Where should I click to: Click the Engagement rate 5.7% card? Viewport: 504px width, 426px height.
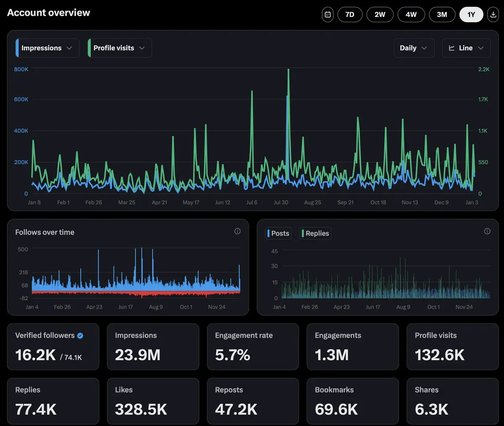coord(253,347)
